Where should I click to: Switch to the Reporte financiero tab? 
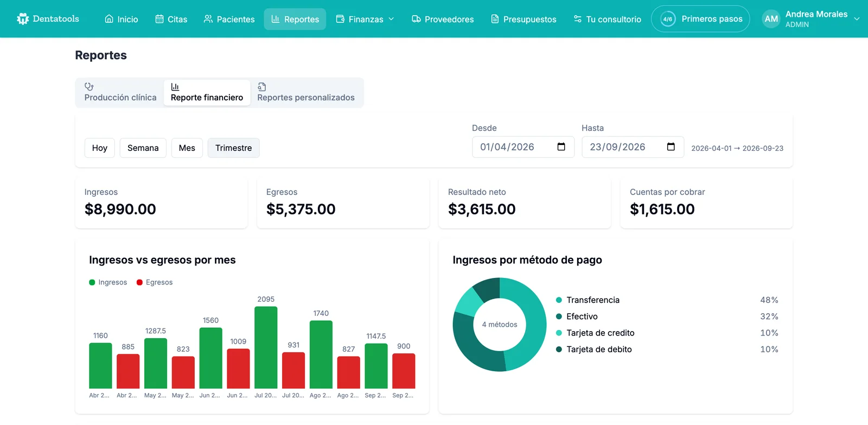(x=207, y=92)
